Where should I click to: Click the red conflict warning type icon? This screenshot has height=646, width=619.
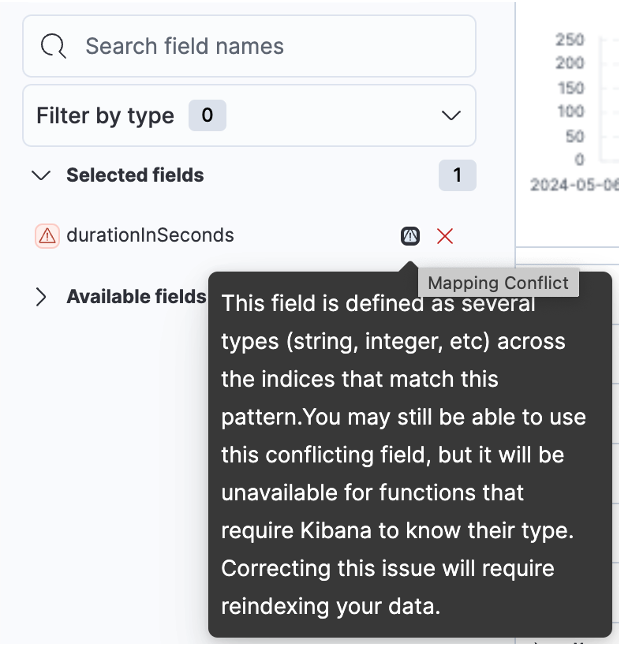click(x=47, y=236)
